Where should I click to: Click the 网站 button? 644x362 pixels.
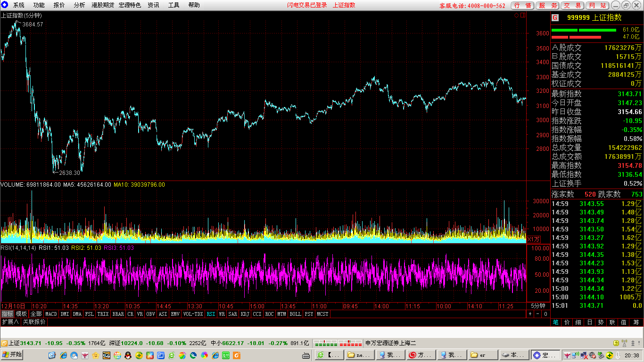click(597, 5)
